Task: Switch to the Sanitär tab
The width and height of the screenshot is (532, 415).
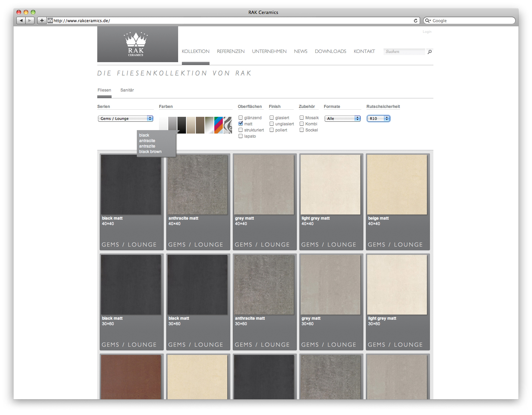Action: click(127, 90)
